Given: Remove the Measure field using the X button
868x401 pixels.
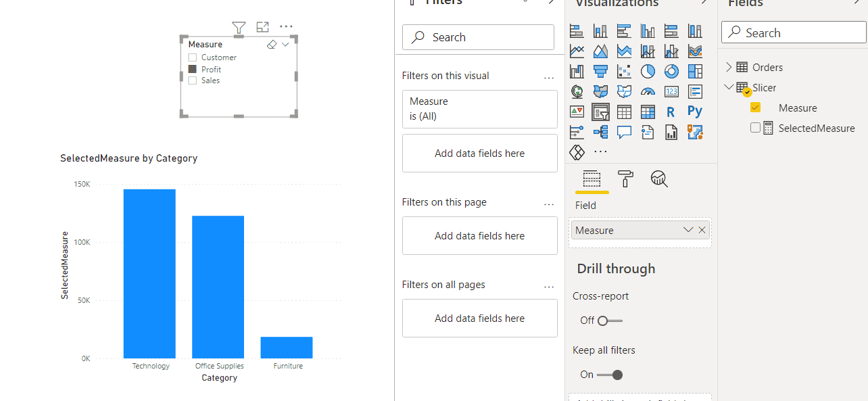Looking at the screenshot, I should point(702,230).
